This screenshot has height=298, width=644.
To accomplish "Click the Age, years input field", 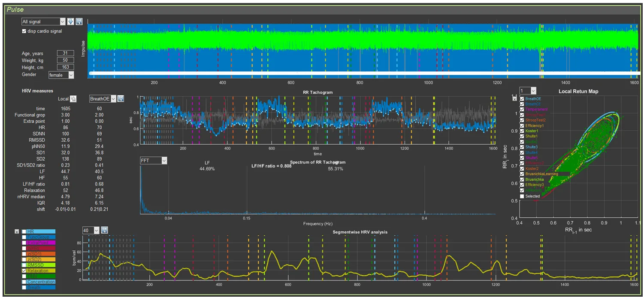I will coord(65,53).
